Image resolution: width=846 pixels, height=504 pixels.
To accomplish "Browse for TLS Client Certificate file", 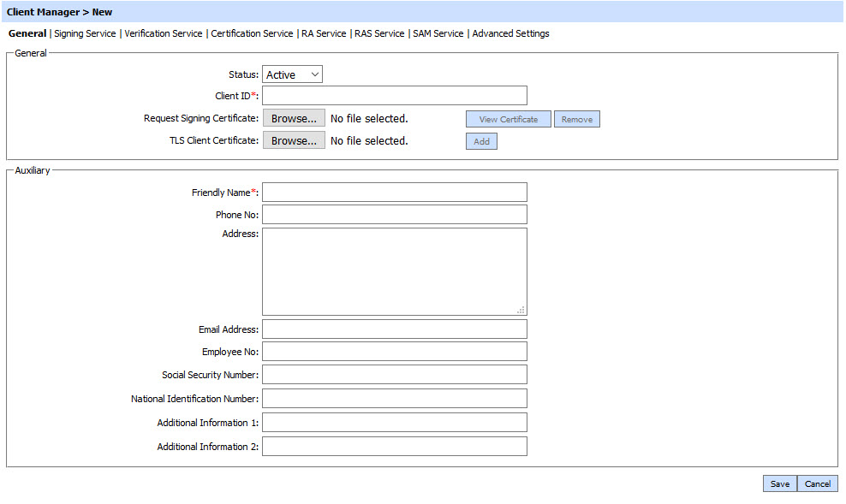I will [294, 141].
